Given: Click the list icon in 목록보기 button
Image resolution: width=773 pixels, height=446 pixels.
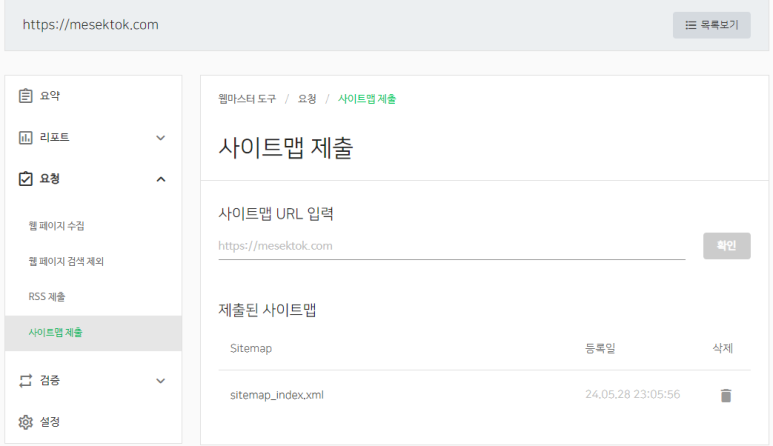Looking at the screenshot, I should [691, 25].
